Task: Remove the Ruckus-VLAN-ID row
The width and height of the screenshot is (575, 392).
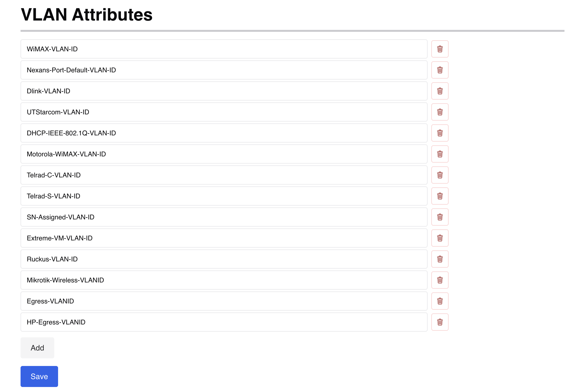Action: point(440,259)
